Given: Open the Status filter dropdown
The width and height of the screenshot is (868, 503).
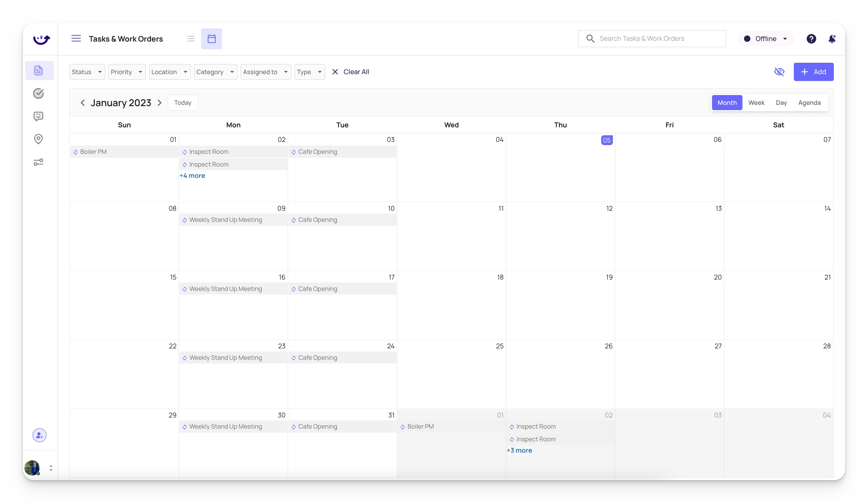Looking at the screenshot, I should (87, 72).
